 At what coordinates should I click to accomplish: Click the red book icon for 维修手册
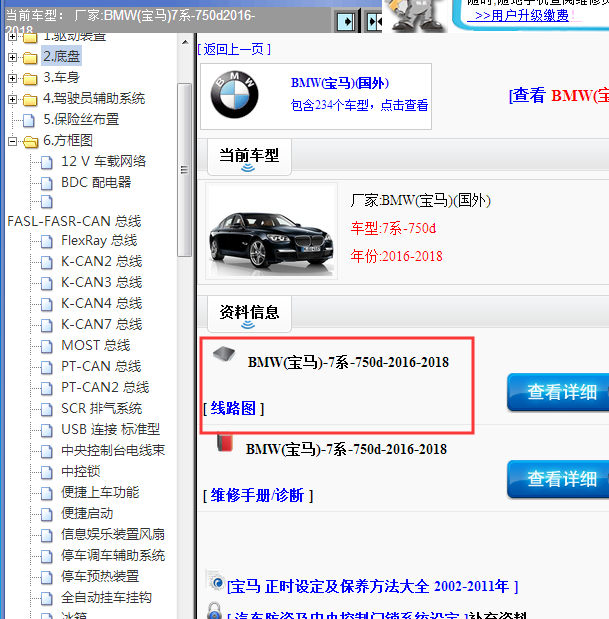(225, 443)
